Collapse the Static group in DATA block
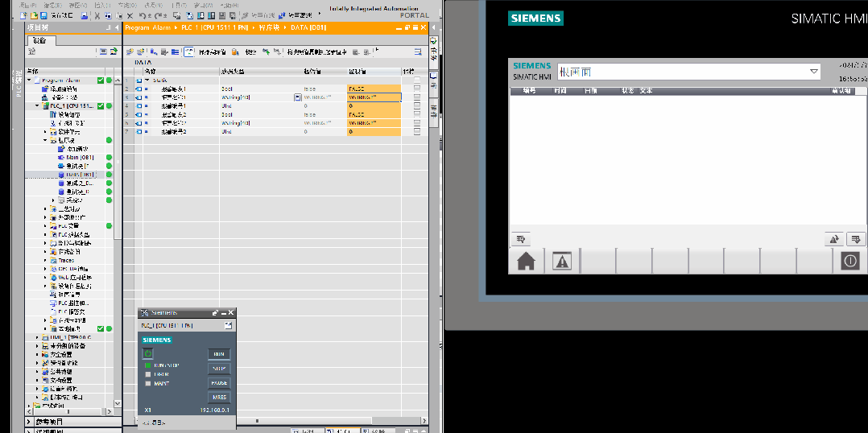Image resolution: width=868 pixels, height=433 pixels. [x=147, y=80]
